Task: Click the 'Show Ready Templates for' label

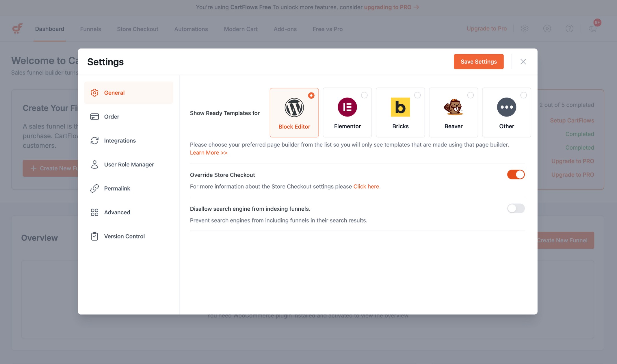Action: 225,113
